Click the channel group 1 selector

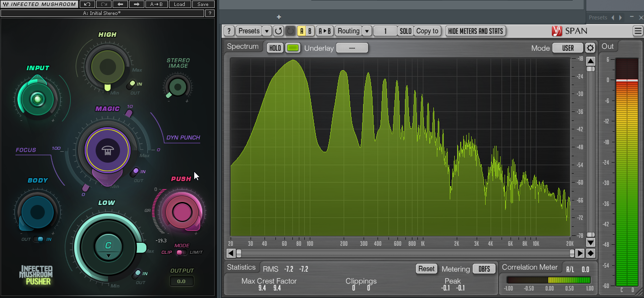[x=385, y=31]
